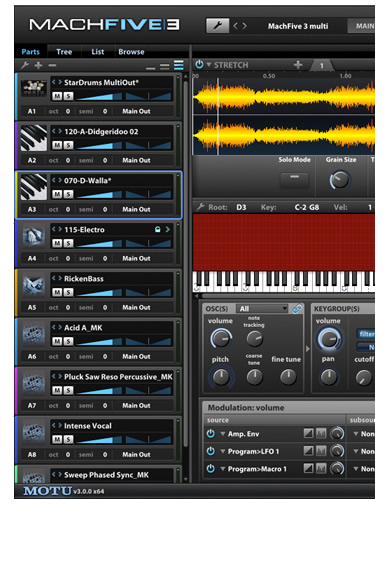This screenshot has height=570, width=390.
Task: Solo the RickenBass part
Action: [x=68, y=292]
